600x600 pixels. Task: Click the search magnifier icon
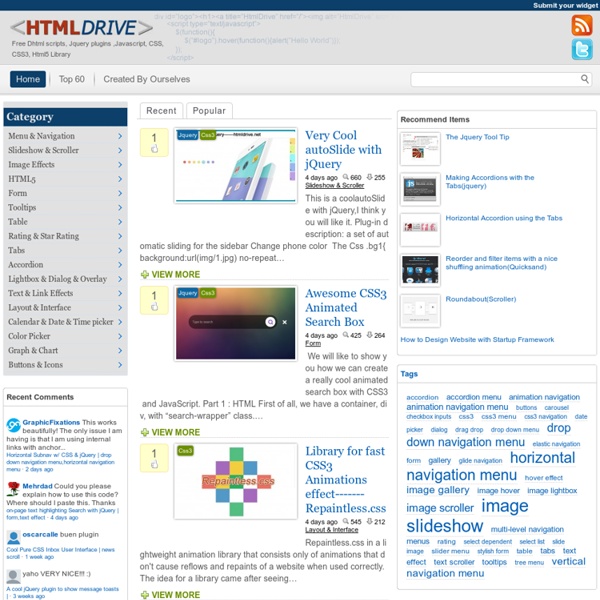pos(586,79)
